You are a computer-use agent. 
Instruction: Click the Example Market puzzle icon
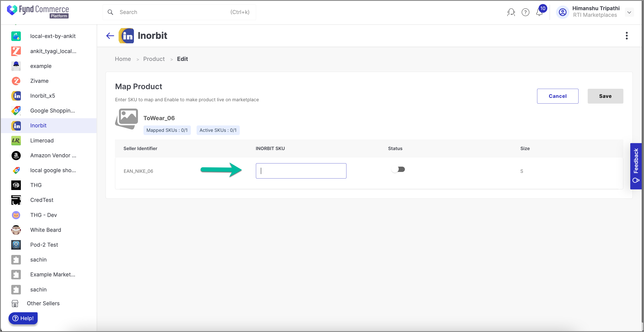(16, 275)
